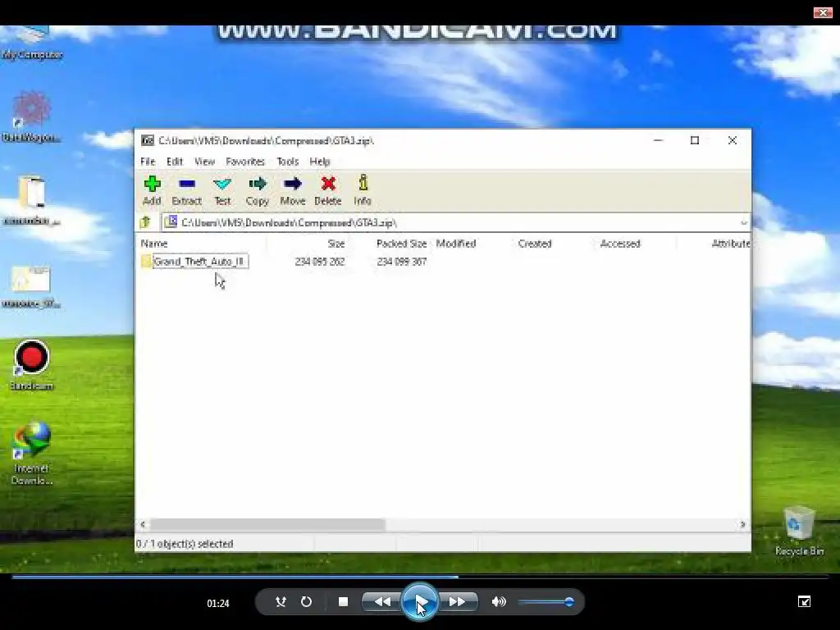Sort by the Packed Size column
Screen dimensions: 840x630
pos(401,243)
